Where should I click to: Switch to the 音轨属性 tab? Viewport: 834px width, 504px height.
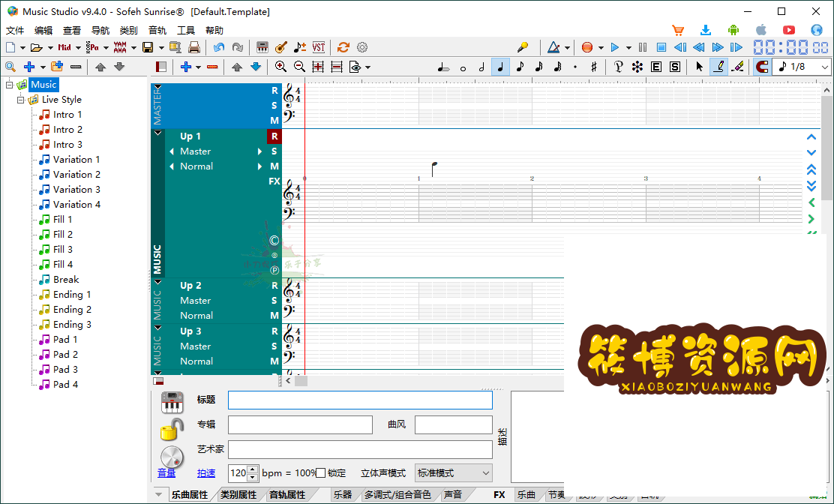(x=287, y=494)
